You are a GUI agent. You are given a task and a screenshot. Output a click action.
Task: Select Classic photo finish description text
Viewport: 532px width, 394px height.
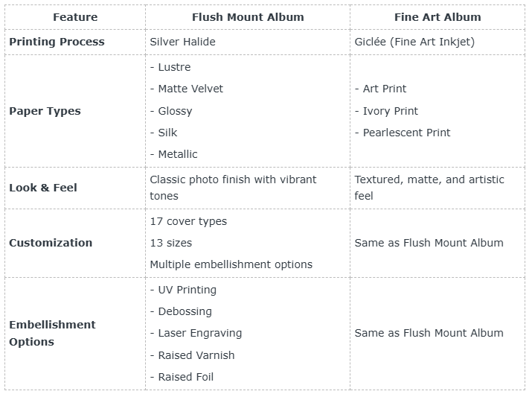(233, 188)
